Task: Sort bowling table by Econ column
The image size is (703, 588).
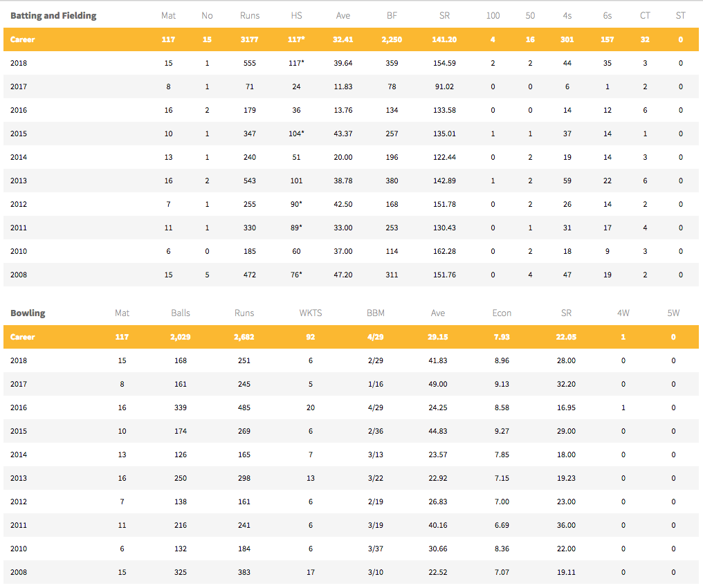Action: point(502,313)
